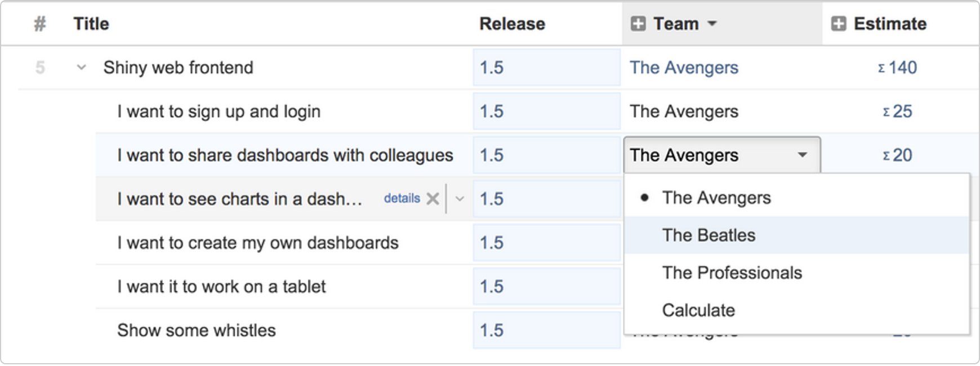Open the details link on the charts row
Screen dimensions: 980x366
[402, 198]
